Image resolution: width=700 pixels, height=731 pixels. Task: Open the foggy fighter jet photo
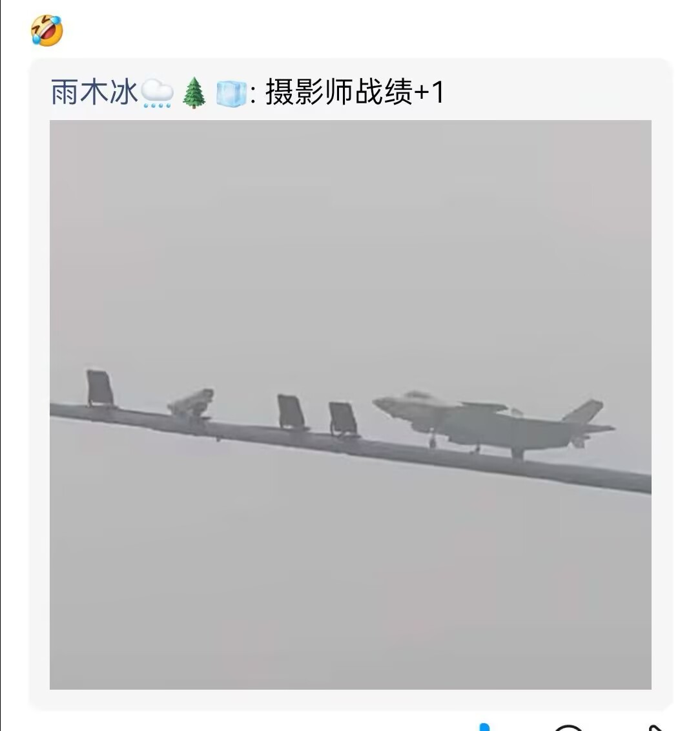point(351,404)
